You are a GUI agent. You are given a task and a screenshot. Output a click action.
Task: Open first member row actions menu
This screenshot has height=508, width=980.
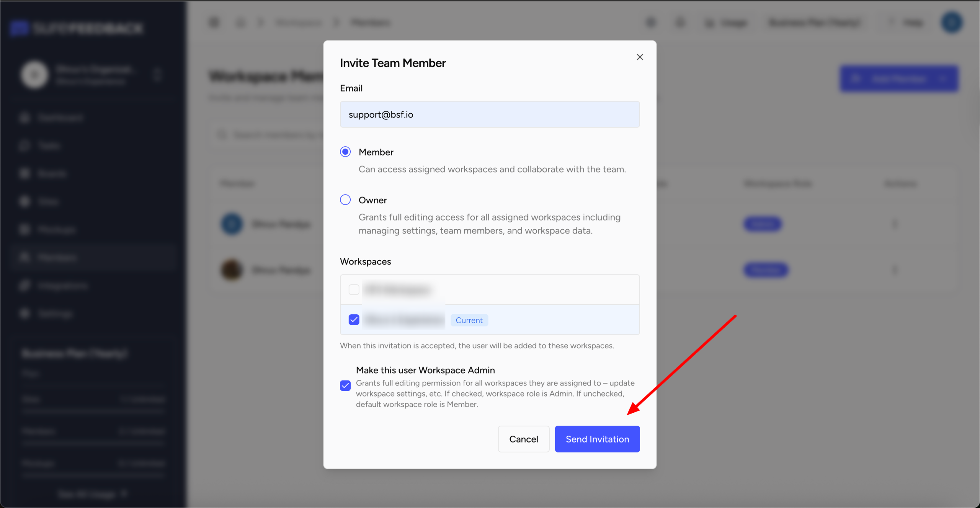[895, 224]
